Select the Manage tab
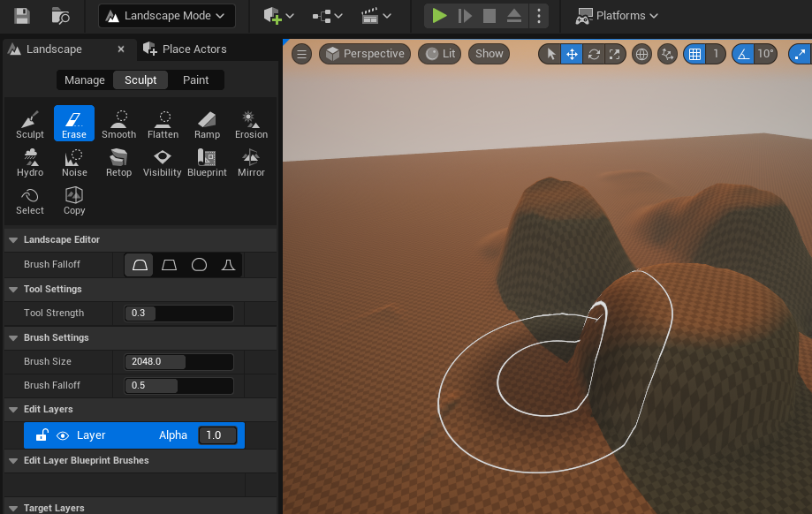The height and width of the screenshot is (514, 812). [x=85, y=80]
